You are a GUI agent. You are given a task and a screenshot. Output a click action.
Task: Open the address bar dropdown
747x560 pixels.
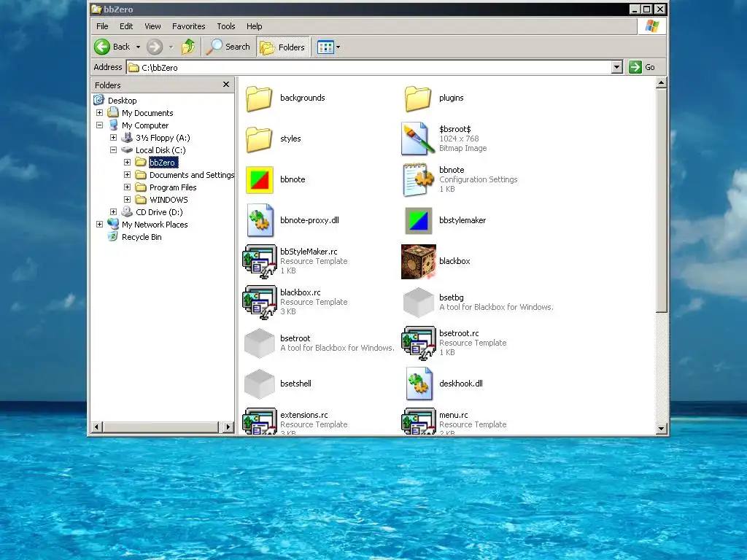click(x=617, y=67)
